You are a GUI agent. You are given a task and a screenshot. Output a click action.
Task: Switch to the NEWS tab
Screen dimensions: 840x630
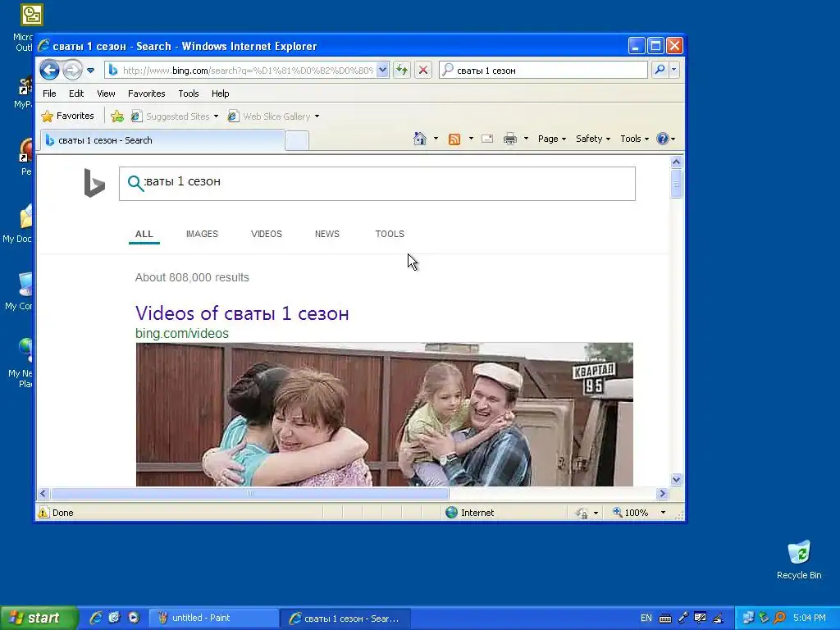click(x=326, y=234)
